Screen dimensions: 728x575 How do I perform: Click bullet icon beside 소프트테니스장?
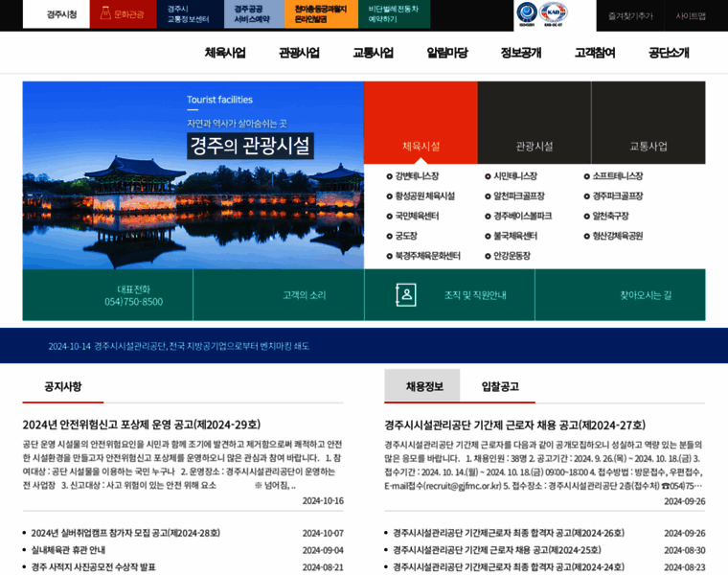pos(587,176)
